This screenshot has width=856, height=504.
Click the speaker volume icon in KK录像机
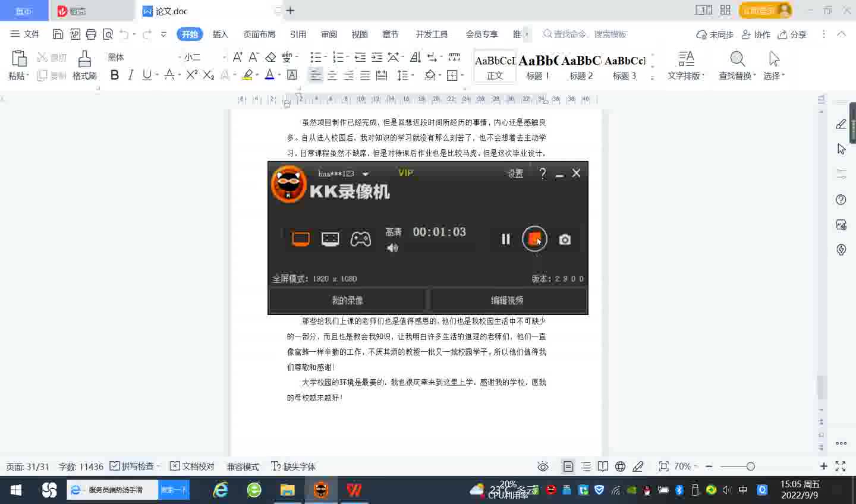[392, 248]
